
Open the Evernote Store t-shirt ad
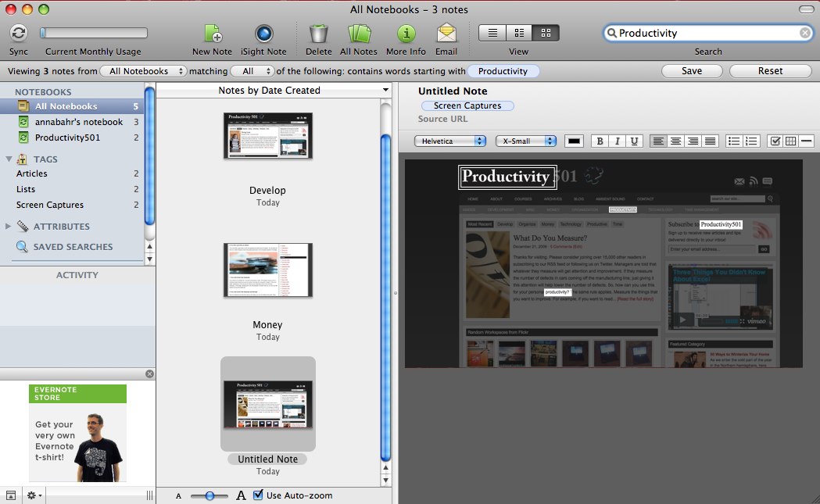[x=77, y=434]
